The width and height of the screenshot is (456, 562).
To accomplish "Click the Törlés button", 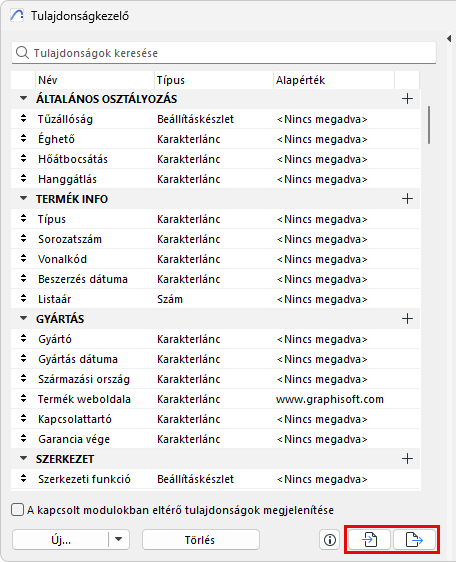I will coord(200,539).
